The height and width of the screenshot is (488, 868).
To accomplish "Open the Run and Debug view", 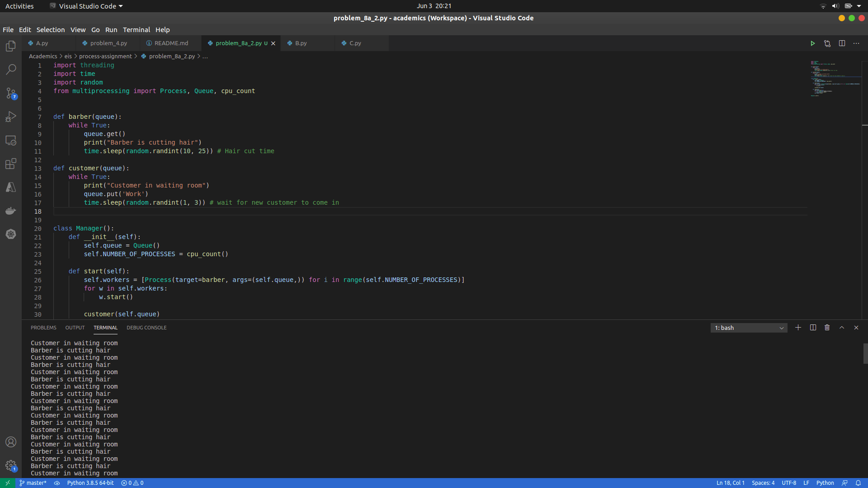I will pyautogui.click(x=11, y=117).
